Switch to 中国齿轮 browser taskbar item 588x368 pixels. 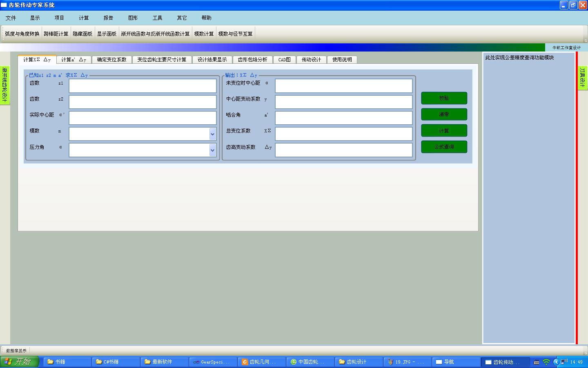[x=310, y=362]
